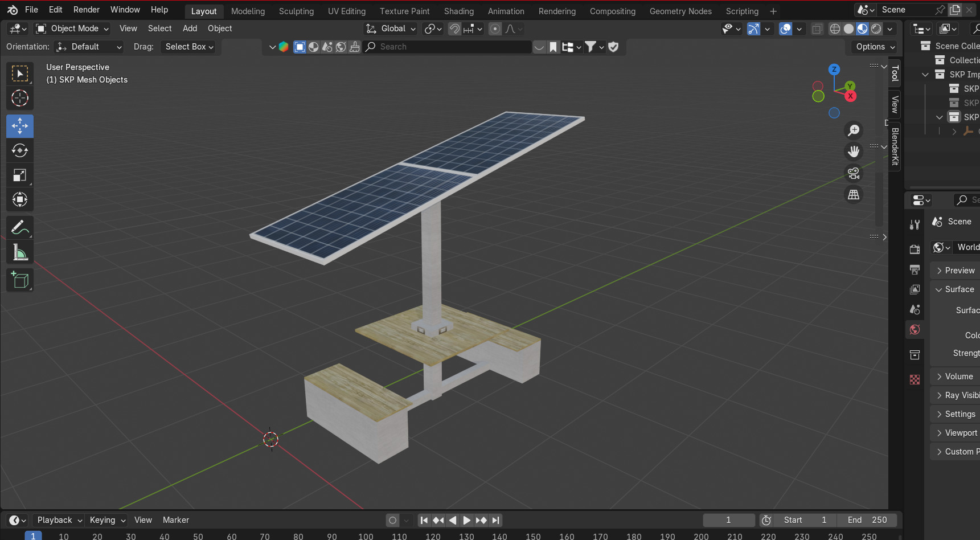Activate the Transform tool
This screenshot has width=980, height=540.
coord(20,199)
